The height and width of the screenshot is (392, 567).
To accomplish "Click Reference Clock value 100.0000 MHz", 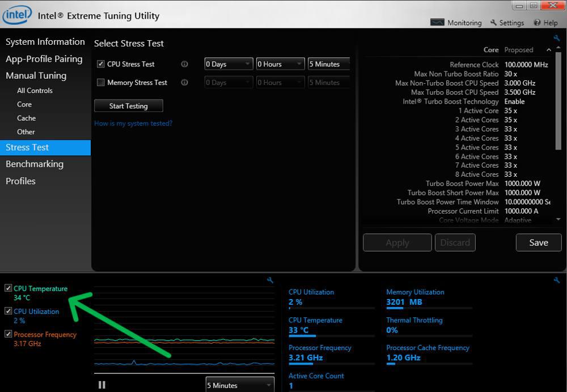I will pyautogui.click(x=526, y=65).
